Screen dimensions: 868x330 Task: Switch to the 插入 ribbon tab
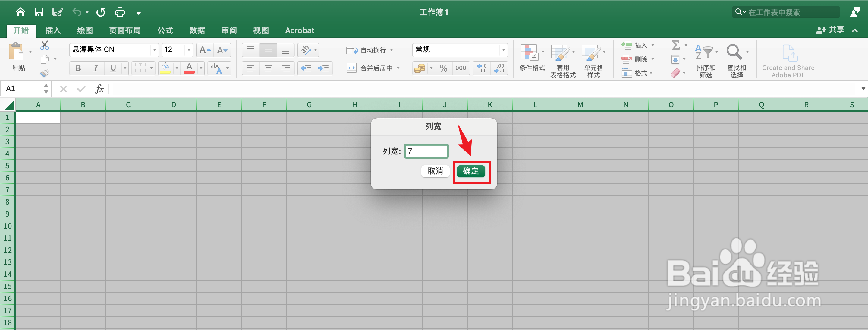(52, 30)
